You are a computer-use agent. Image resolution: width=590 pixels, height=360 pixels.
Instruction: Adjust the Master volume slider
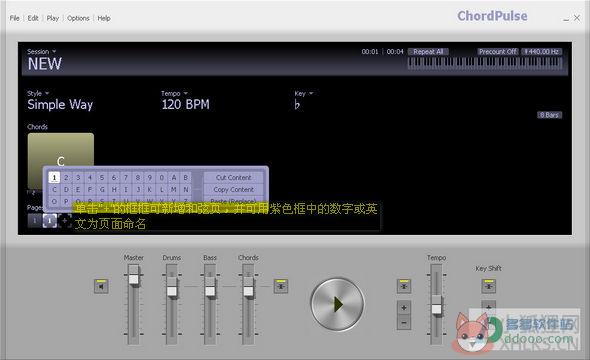click(x=133, y=279)
